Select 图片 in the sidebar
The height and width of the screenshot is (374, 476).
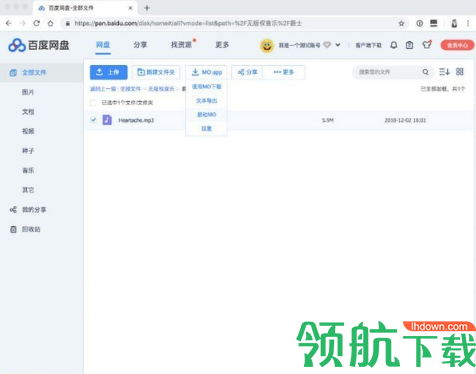[x=28, y=92]
